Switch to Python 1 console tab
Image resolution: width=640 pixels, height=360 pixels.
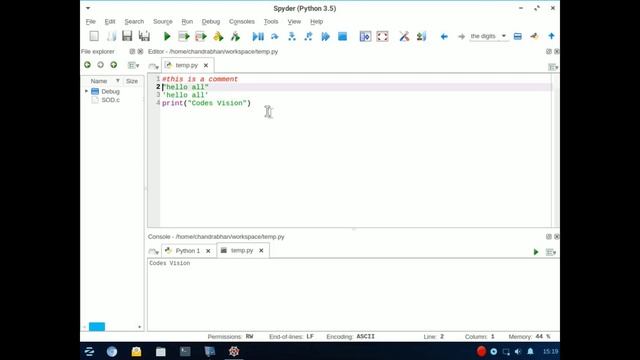187,251
